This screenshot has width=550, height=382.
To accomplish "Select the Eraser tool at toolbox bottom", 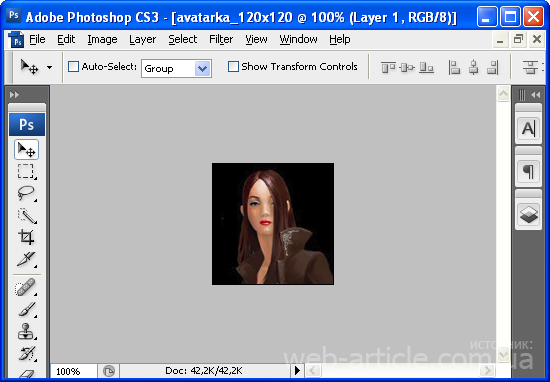I will 26,373.
